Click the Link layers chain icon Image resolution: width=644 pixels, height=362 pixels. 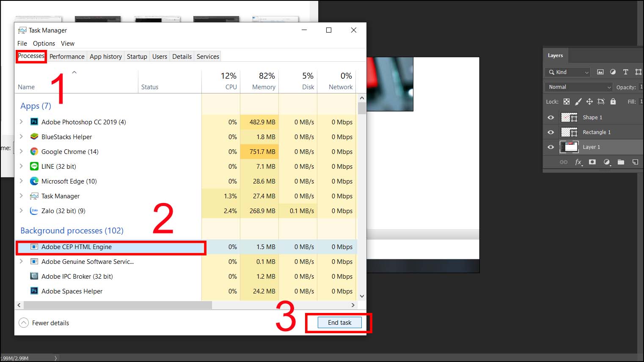coord(564,162)
